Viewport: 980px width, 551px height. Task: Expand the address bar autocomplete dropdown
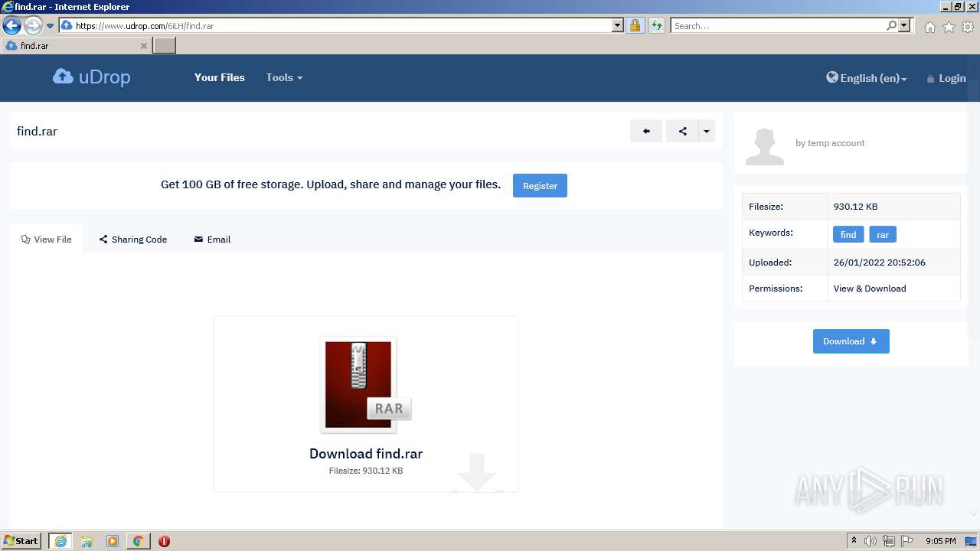point(618,25)
